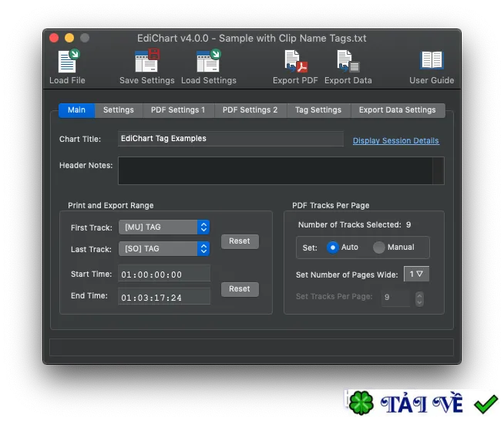Click the Load Settings toolbar icon
504x421 pixels.
pyautogui.click(x=209, y=61)
